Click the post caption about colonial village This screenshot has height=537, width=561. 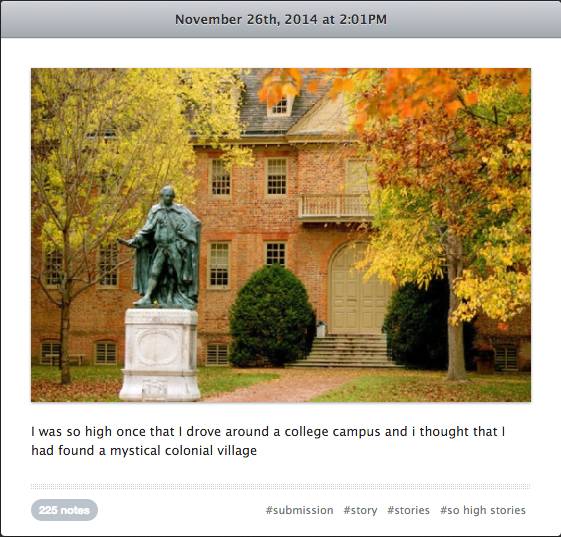click(268, 441)
